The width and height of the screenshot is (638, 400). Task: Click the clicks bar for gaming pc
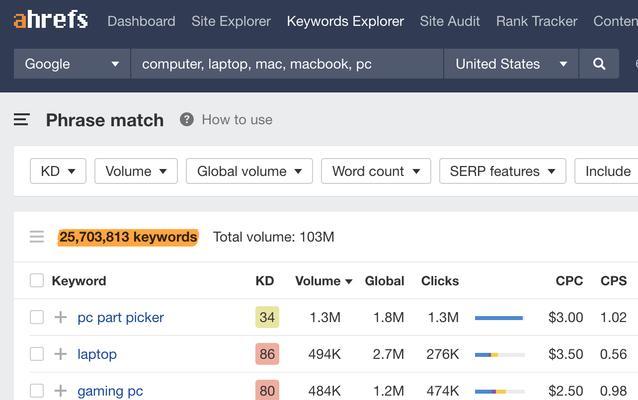[x=500, y=391]
